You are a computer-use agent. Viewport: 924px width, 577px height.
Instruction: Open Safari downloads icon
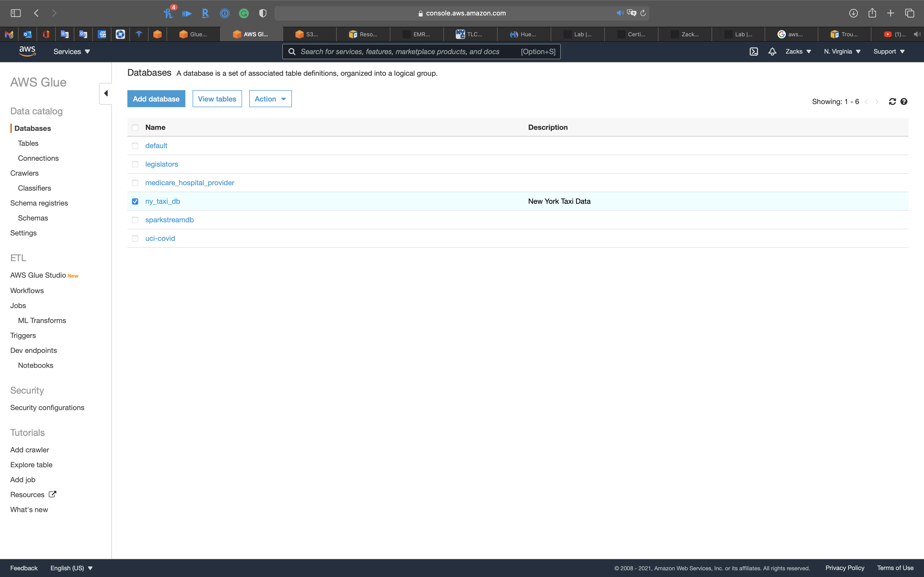853,13
